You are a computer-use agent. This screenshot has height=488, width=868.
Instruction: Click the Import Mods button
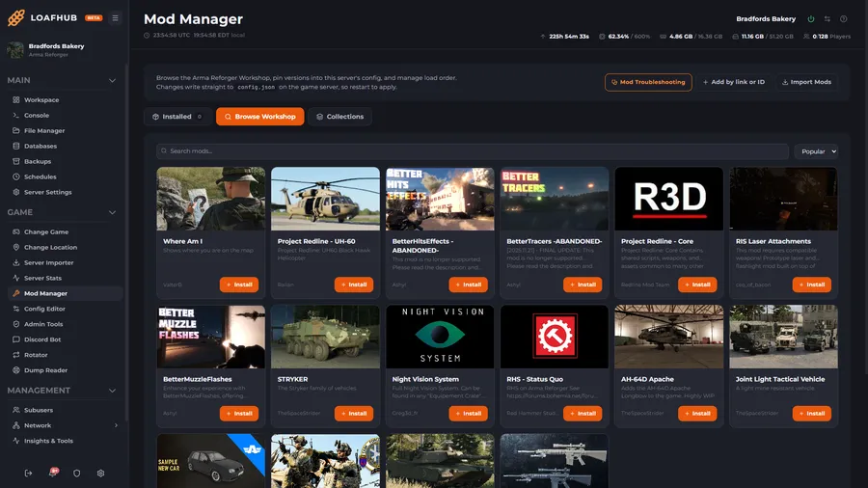[x=806, y=82]
